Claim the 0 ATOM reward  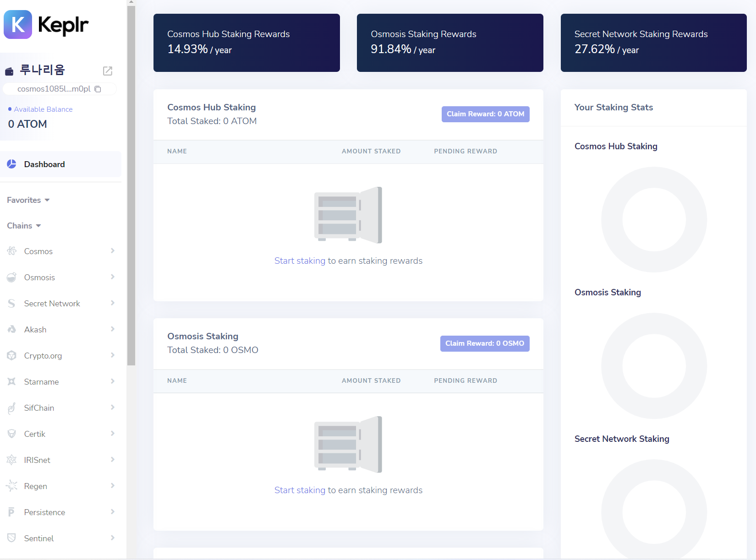pos(485,114)
